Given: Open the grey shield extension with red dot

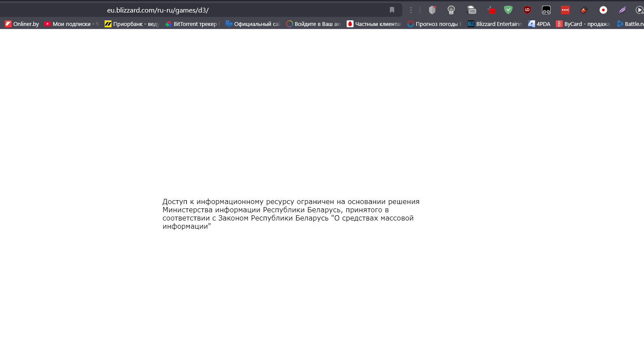Looking at the screenshot, I should coord(432,10).
